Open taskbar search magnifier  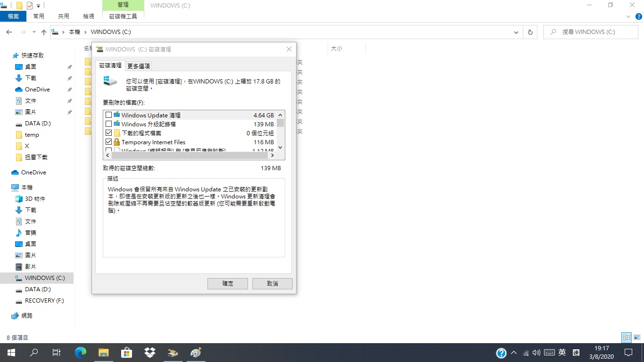click(x=34, y=353)
